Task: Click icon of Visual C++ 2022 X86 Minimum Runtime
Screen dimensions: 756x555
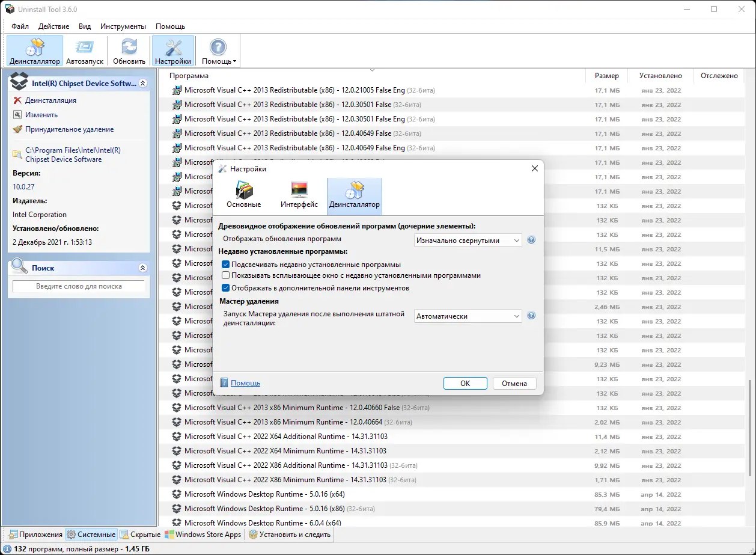Action: [177, 480]
